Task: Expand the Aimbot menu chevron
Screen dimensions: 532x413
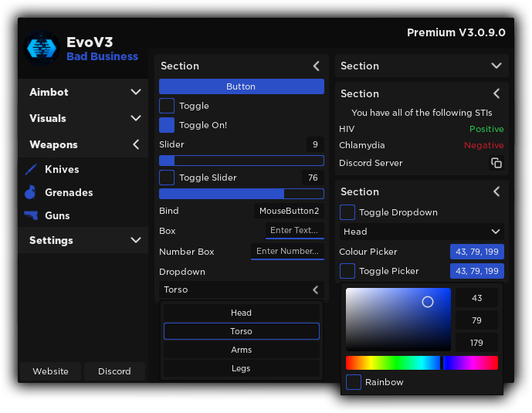Action: pyautogui.click(x=136, y=92)
